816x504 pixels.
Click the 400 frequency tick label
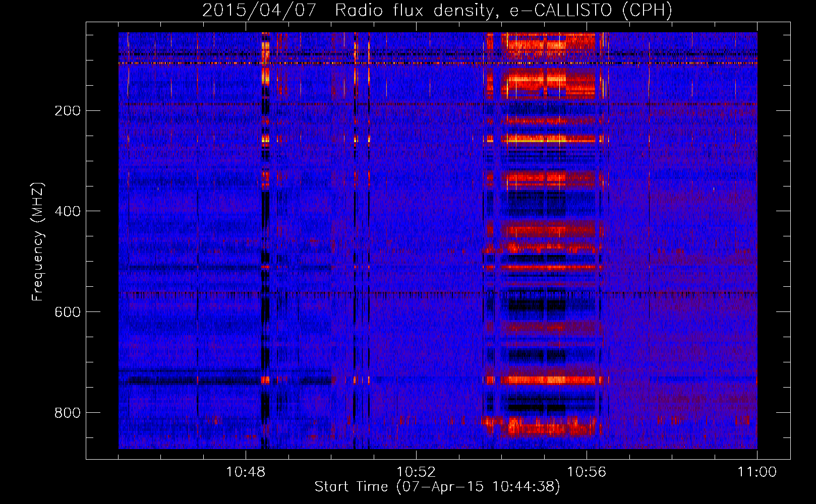click(x=68, y=211)
